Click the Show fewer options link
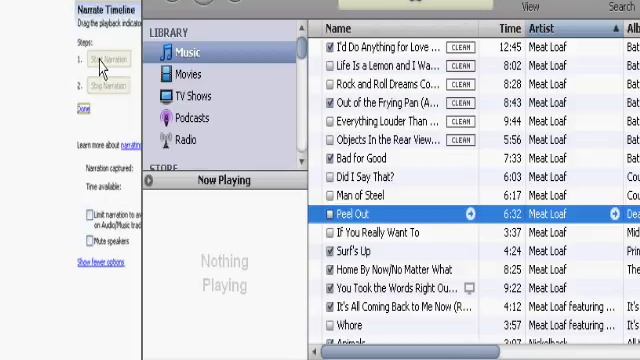640x360 pixels. [x=101, y=262]
